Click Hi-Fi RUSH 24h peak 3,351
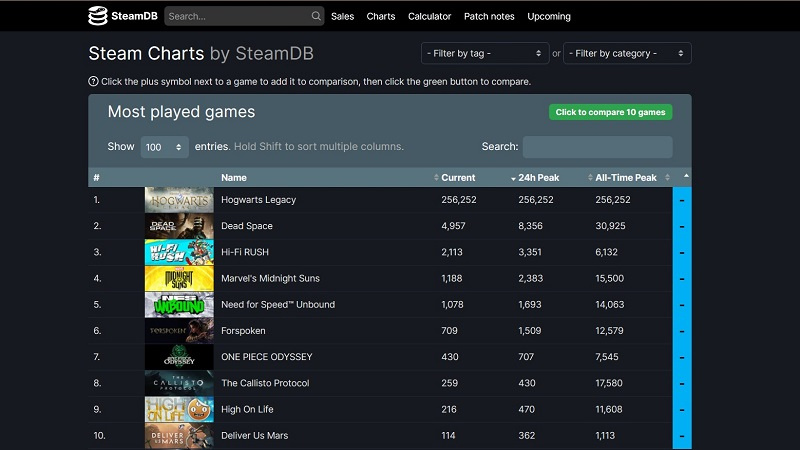This screenshot has height=450, width=800. point(530,252)
